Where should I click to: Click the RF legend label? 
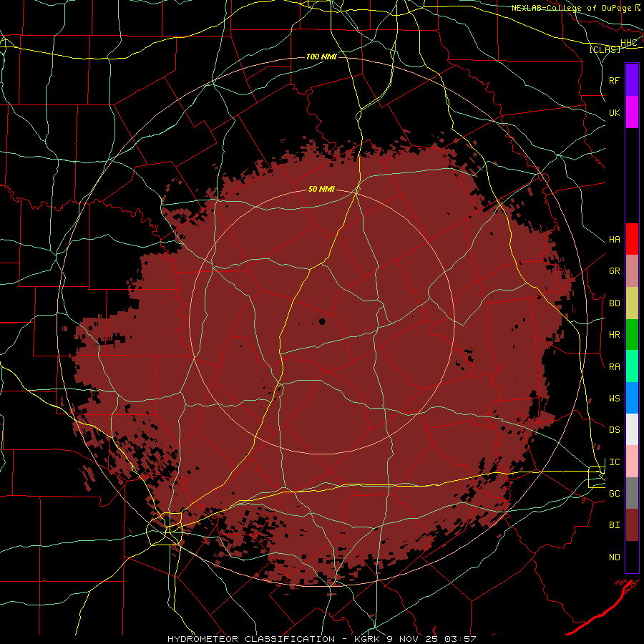tap(614, 80)
